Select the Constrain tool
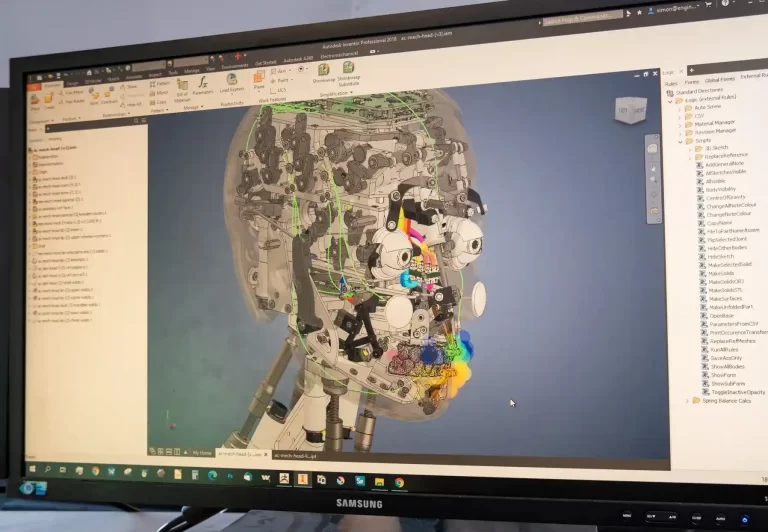The height and width of the screenshot is (532, 768). (x=109, y=97)
